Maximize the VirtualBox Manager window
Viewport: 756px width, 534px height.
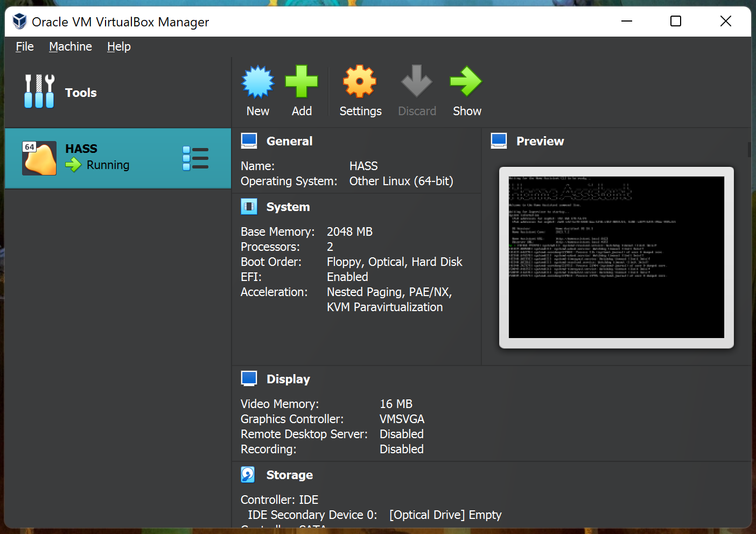(x=676, y=21)
